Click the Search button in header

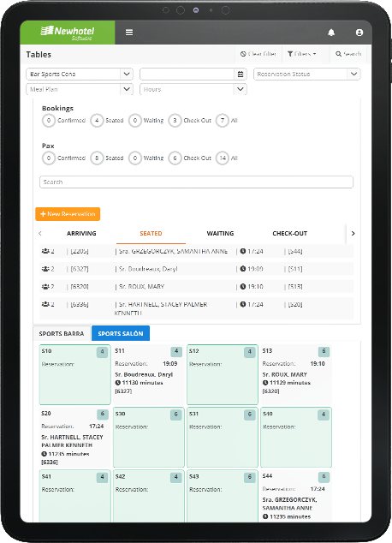348,54
